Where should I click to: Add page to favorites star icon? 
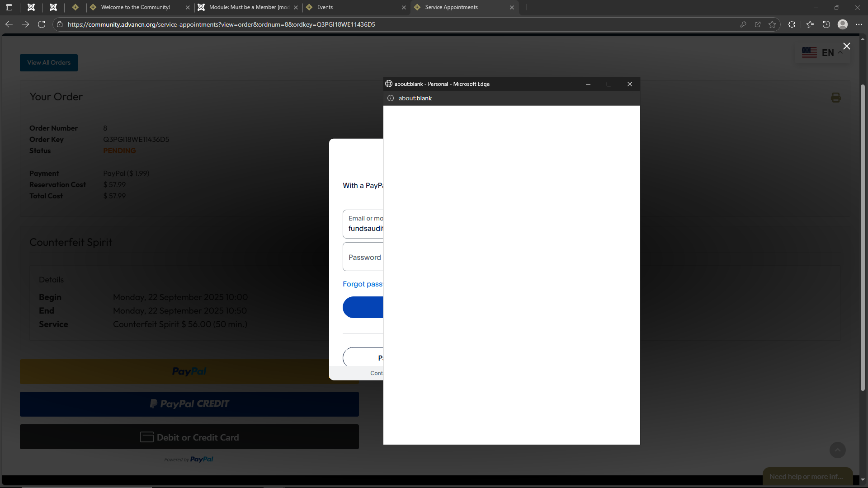(x=772, y=24)
